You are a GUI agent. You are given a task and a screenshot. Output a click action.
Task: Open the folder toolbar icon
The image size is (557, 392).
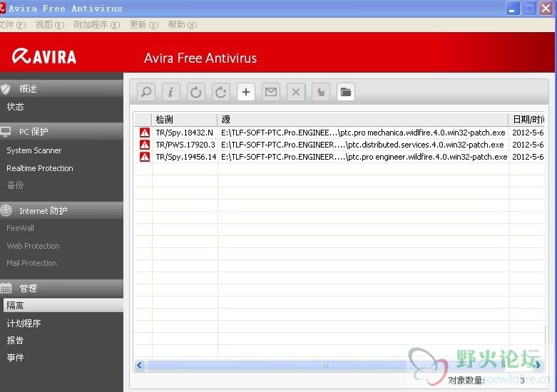[x=346, y=93]
